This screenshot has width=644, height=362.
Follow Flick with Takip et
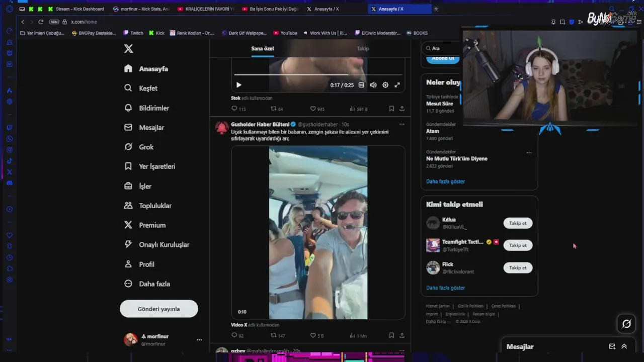(518, 267)
